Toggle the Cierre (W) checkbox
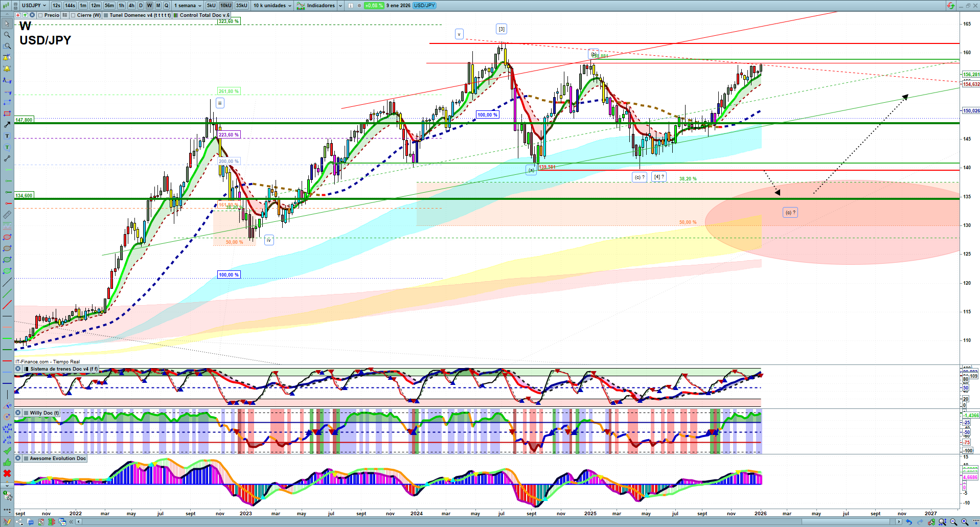Image resolution: width=980 pixels, height=527 pixels. pyautogui.click(x=73, y=15)
